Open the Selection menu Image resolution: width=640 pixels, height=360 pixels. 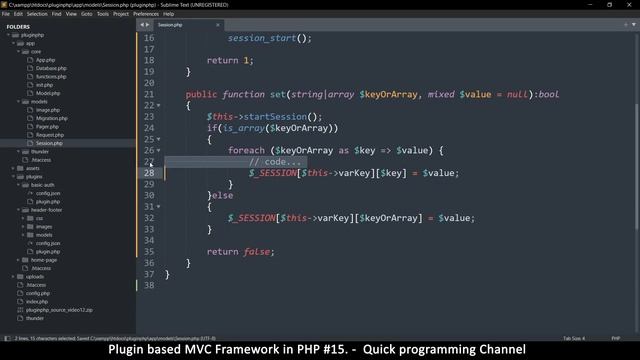[x=37, y=14]
